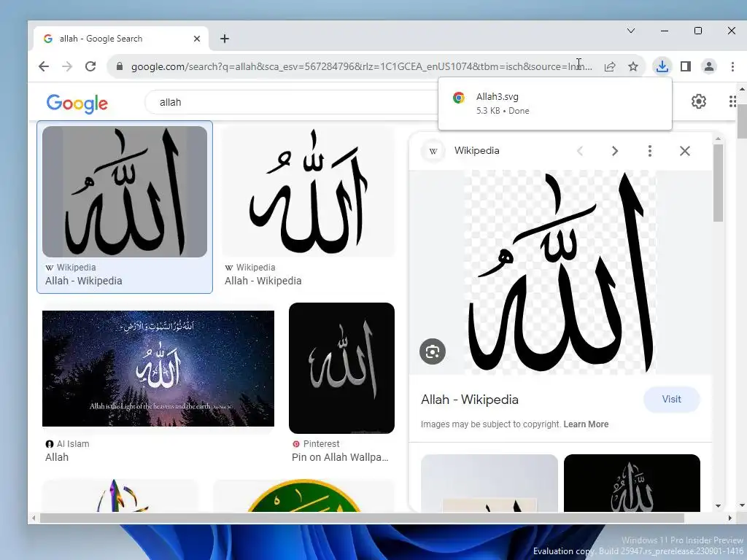Close the 'allah - Google Search' tab
The width and height of the screenshot is (747, 560).
197,39
